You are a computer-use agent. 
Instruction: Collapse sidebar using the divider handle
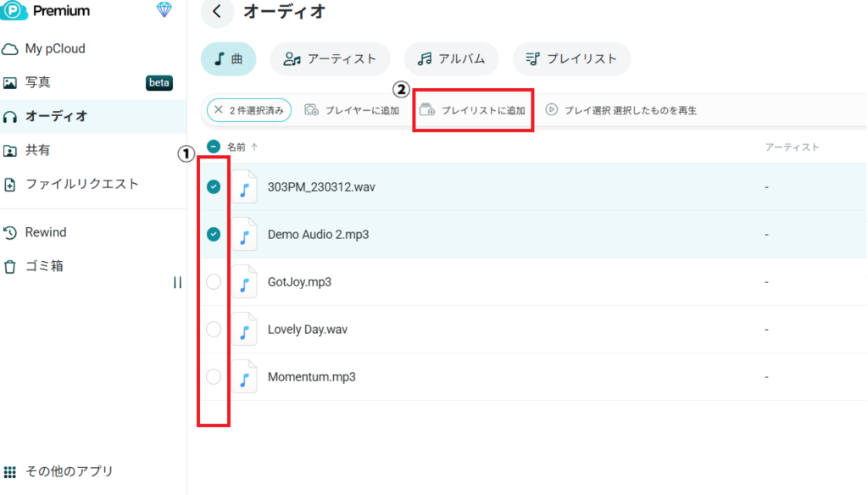tap(177, 283)
